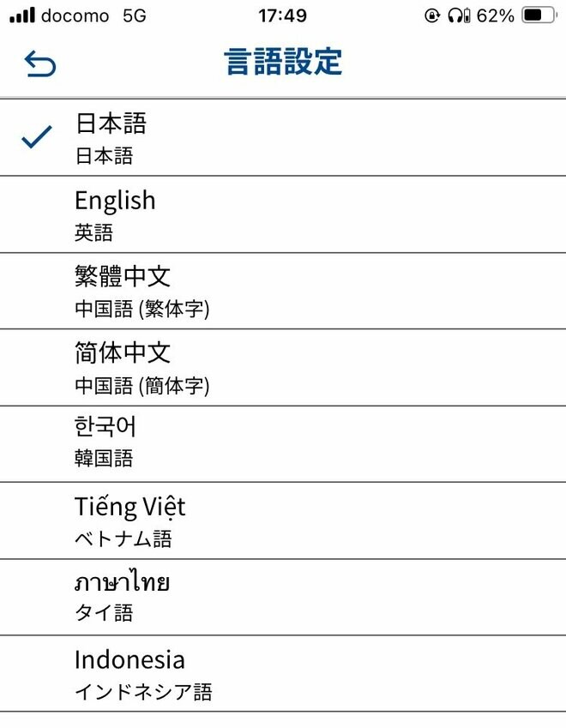Tap the 英語 subtitle text
The width and height of the screenshot is (566, 728).
[93, 232]
